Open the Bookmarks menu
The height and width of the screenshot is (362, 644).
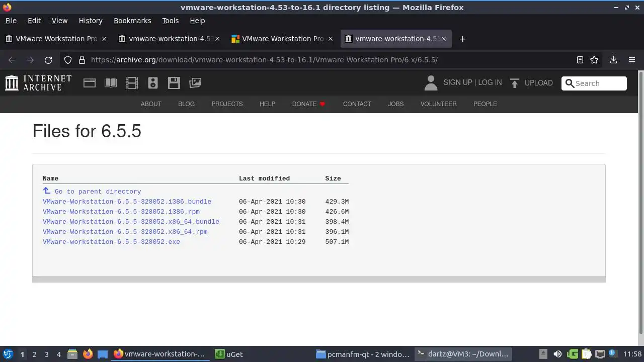132,21
